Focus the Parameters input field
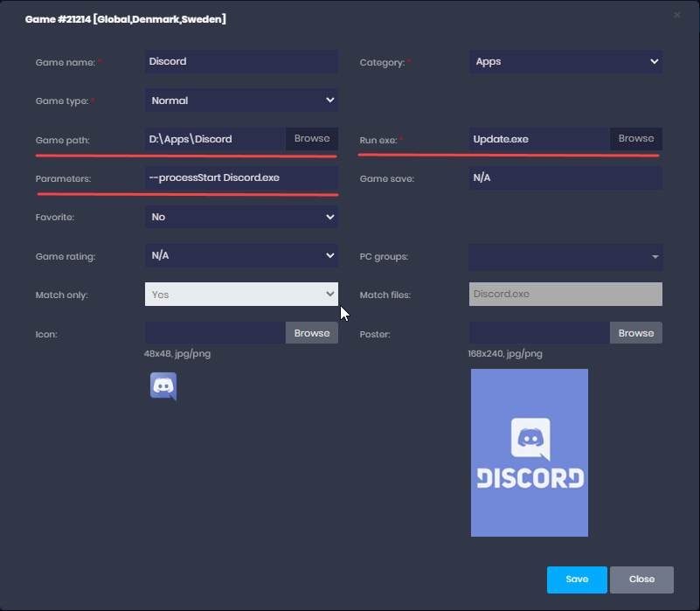The width and height of the screenshot is (700, 611). coord(241,178)
